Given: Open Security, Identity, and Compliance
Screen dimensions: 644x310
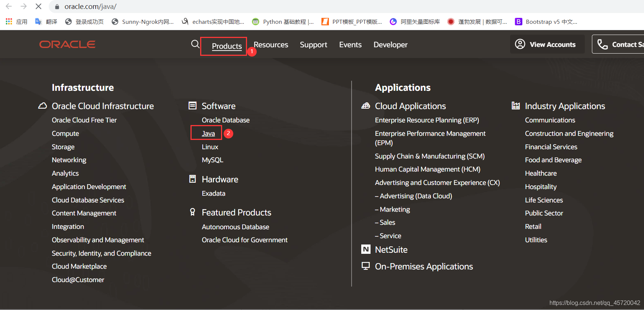Looking at the screenshot, I should tap(102, 253).
